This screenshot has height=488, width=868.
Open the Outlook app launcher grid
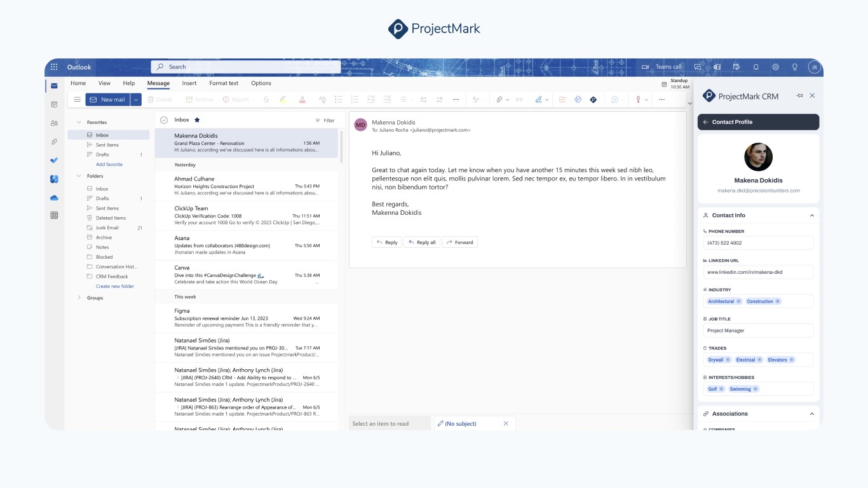tap(54, 67)
